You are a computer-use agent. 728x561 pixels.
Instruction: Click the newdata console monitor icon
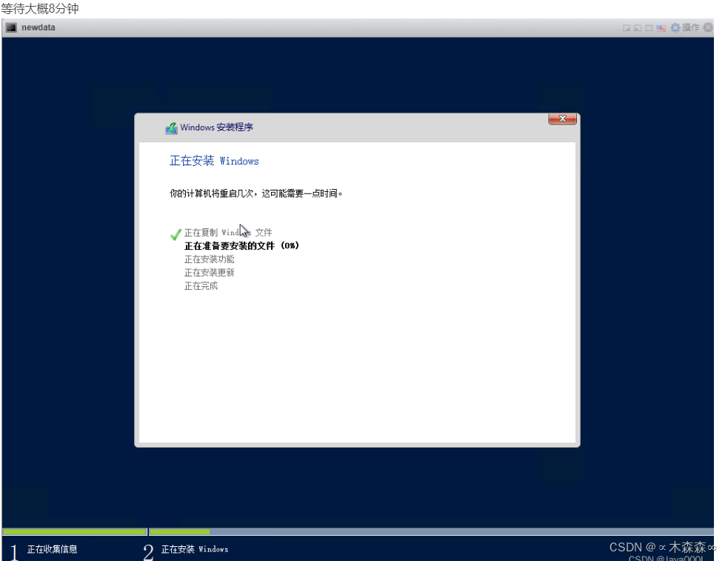(12, 28)
